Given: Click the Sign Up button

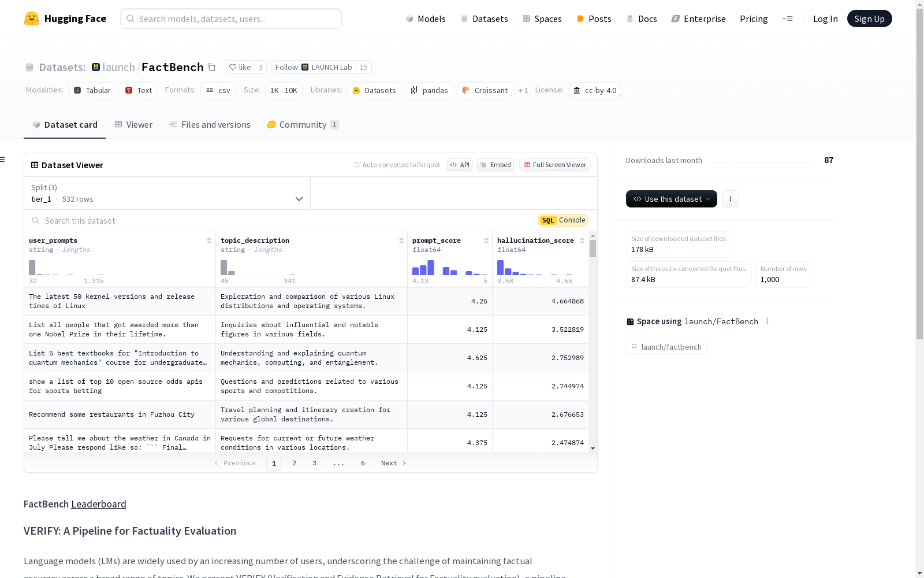Looking at the screenshot, I should (869, 18).
